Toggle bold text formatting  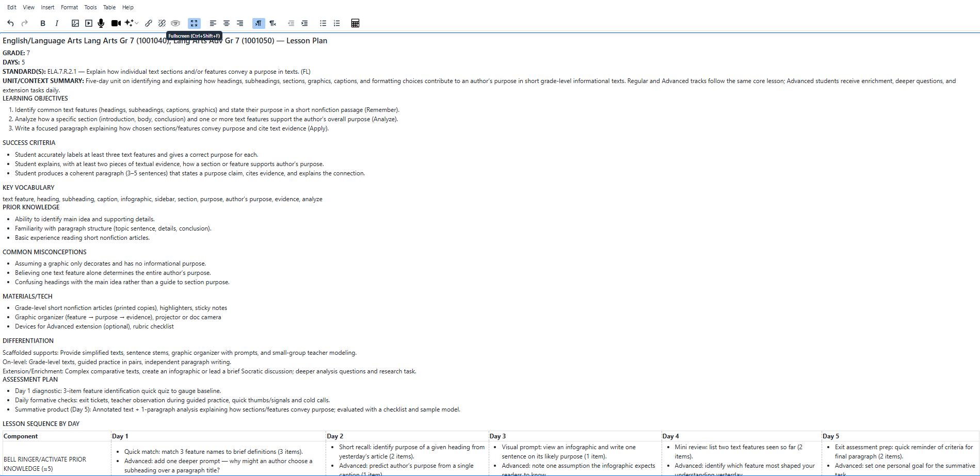coord(42,23)
